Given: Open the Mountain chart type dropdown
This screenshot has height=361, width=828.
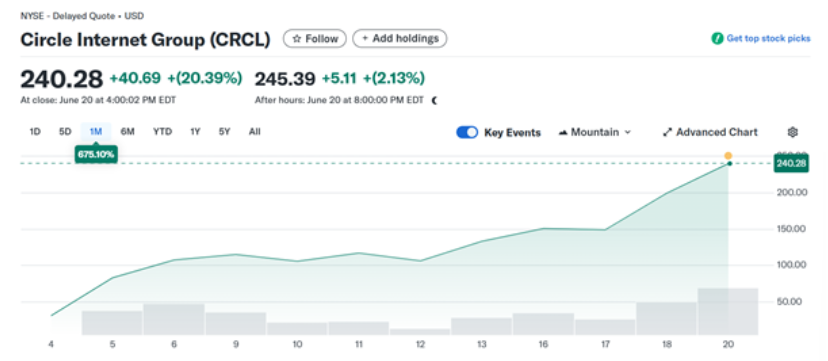Looking at the screenshot, I should (x=594, y=132).
